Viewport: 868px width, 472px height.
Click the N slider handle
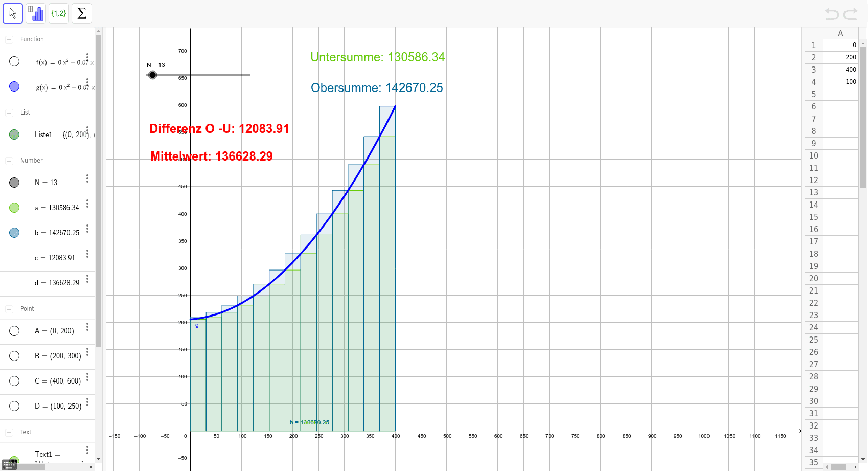[x=152, y=75]
